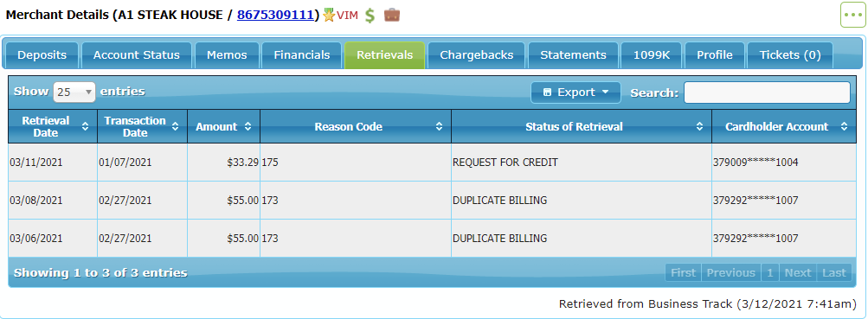Sort by Amount column header

[223, 126]
